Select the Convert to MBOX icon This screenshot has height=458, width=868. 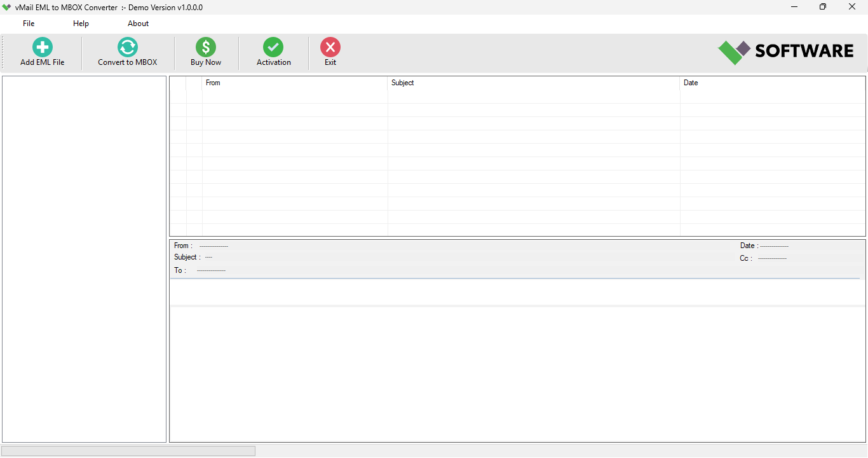[127, 46]
